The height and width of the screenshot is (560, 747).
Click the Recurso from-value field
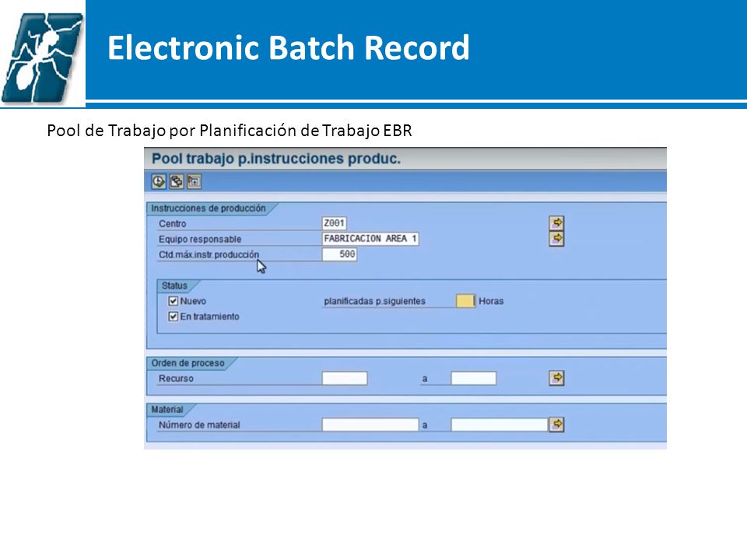pos(345,379)
